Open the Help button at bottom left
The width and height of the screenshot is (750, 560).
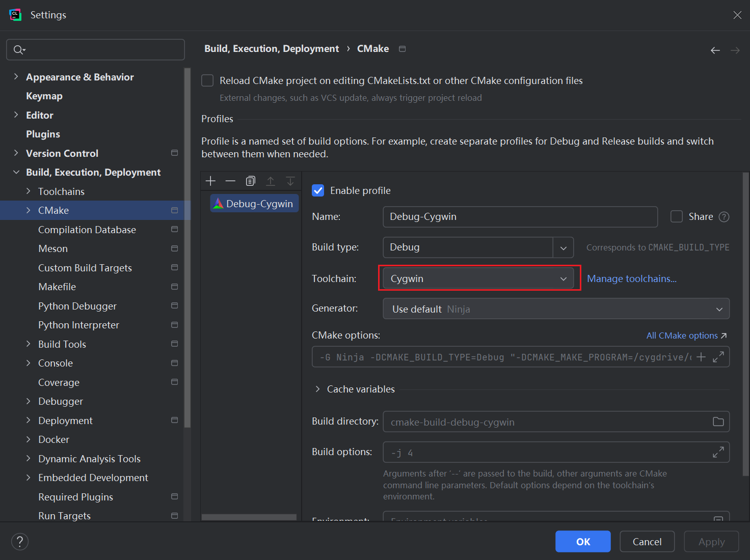coord(20,541)
